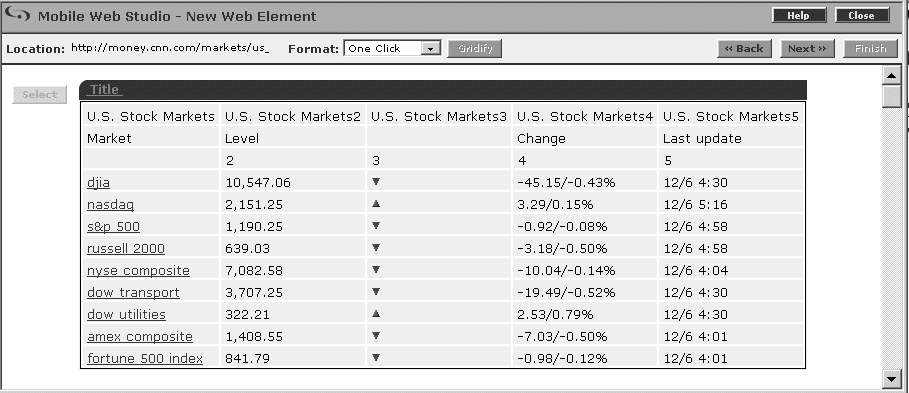The height and width of the screenshot is (393, 909).
Task: Click the Select button beside the table
Action: point(39,94)
